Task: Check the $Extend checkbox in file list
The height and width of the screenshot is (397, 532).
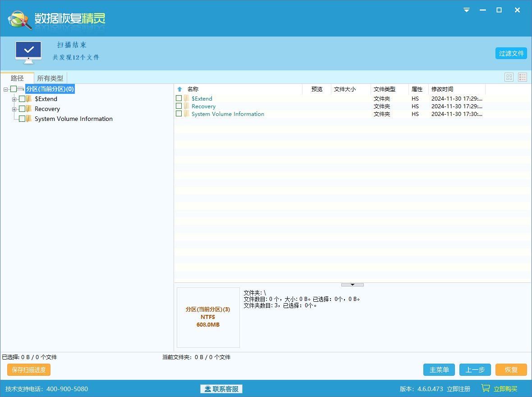Action: point(179,98)
